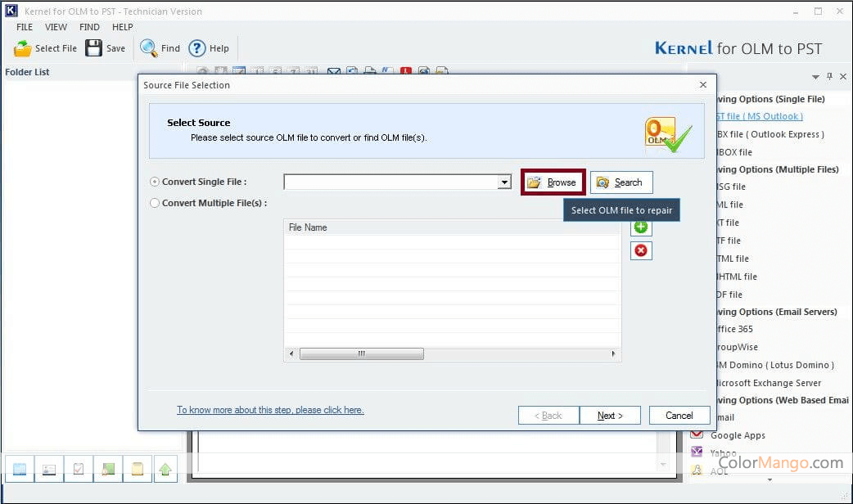The image size is (853, 504).
Task: Click the Save floppy disk icon
Action: click(x=93, y=47)
